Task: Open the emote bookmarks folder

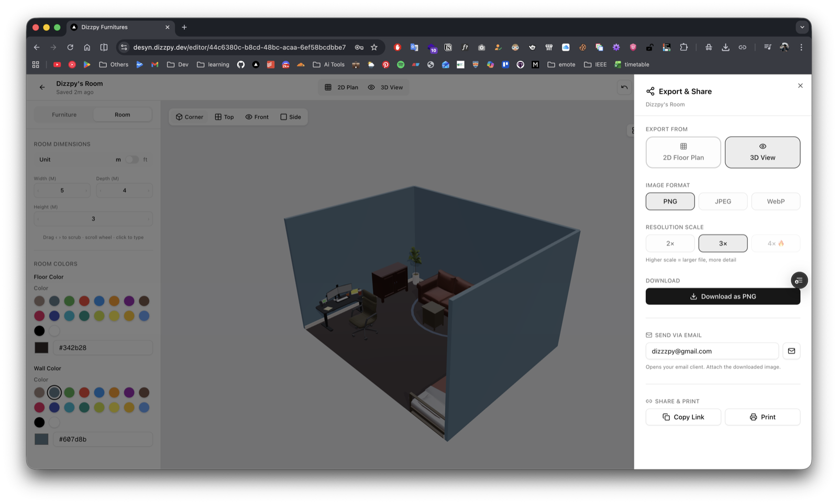Action: click(x=561, y=64)
